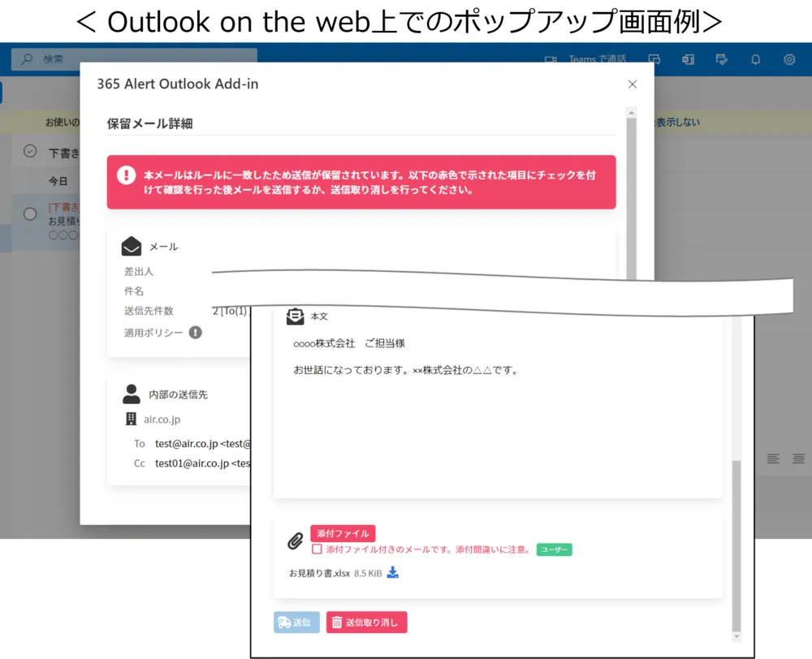Select the draft お見積 message circle

click(30, 213)
